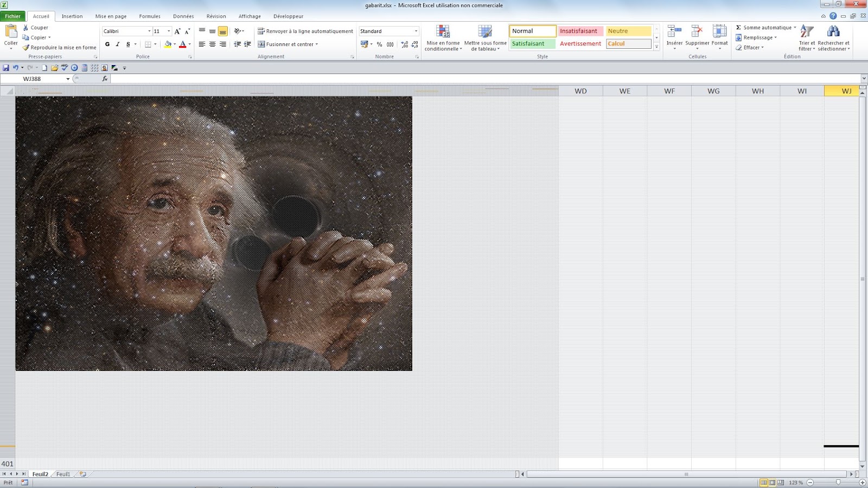Switch to the Formules ribbon tab

click(x=149, y=16)
